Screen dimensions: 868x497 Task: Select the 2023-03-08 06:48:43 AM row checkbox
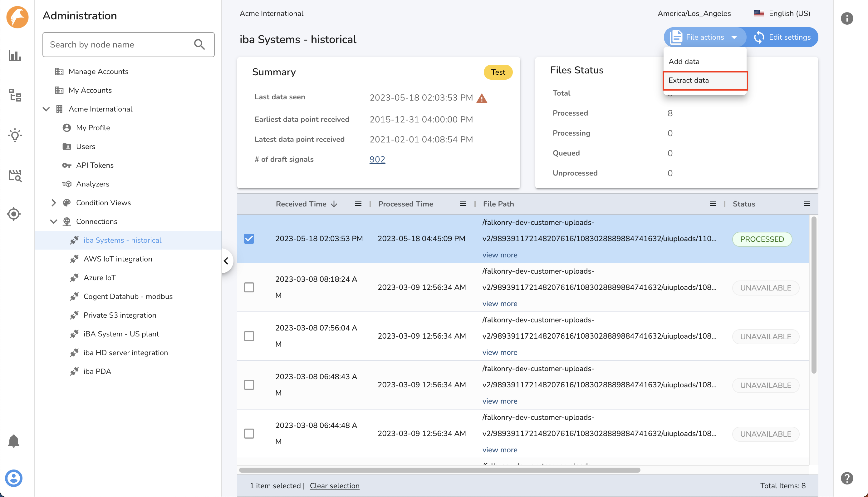click(x=249, y=385)
